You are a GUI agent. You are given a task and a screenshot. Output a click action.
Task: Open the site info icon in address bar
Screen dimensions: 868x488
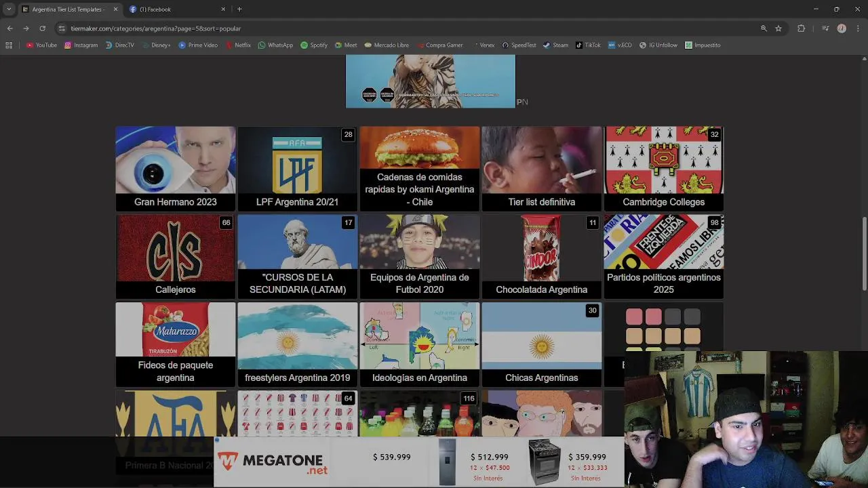[x=62, y=28]
